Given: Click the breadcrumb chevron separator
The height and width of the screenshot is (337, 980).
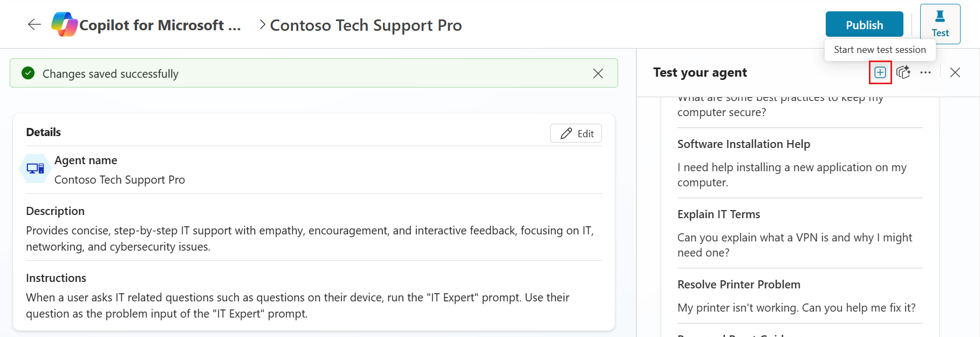Looking at the screenshot, I should pyautogui.click(x=262, y=24).
